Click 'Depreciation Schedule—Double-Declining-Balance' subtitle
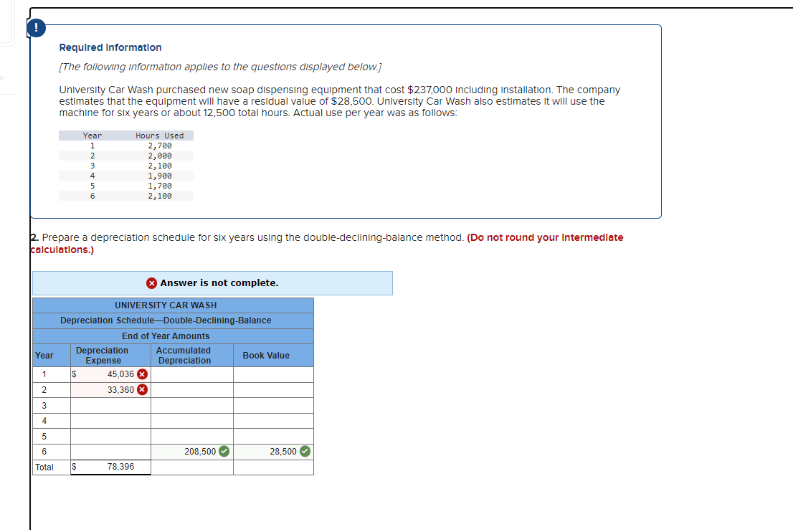Image resolution: width=793 pixels, height=532 pixels. click(166, 320)
